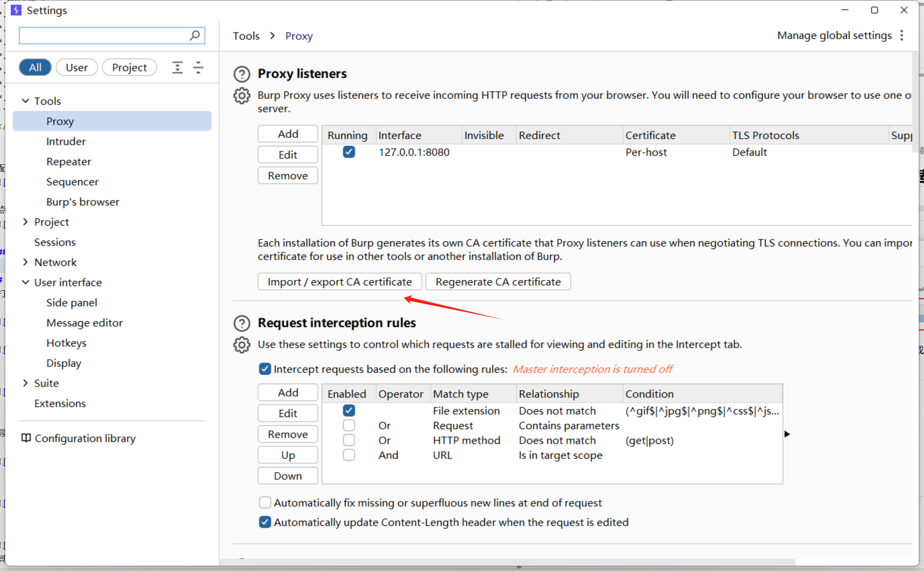Click the Proxy listeners gear options icon
Image resolution: width=924 pixels, height=571 pixels.
pos(242,95)
